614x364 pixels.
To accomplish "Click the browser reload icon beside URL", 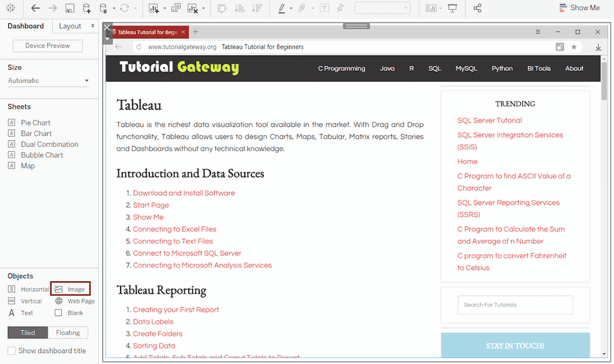I will click(x=139, y=47).
